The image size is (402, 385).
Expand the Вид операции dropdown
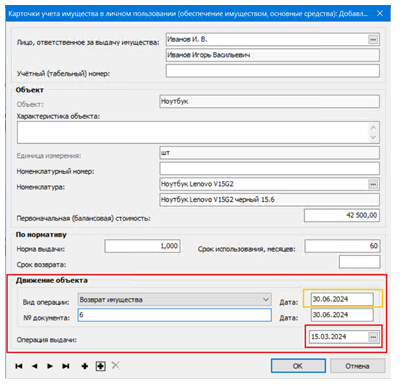click(266, 300)
